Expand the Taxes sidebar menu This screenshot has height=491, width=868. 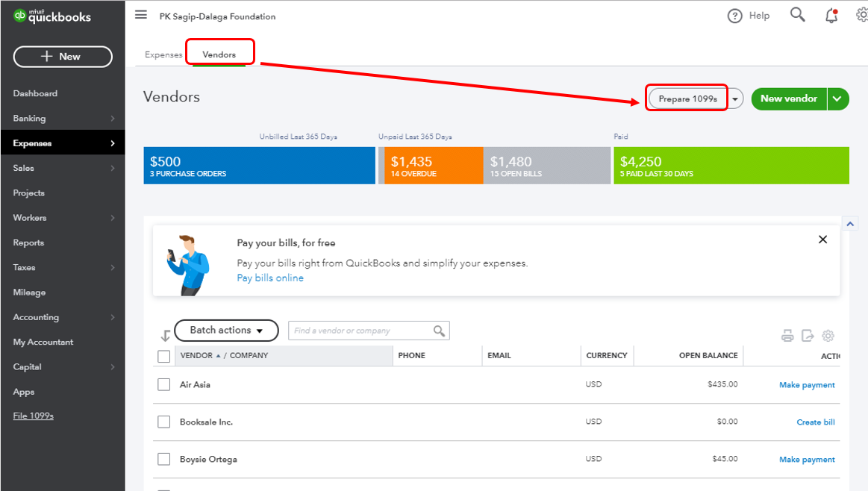pyautogui.click(x=113, y=267)
